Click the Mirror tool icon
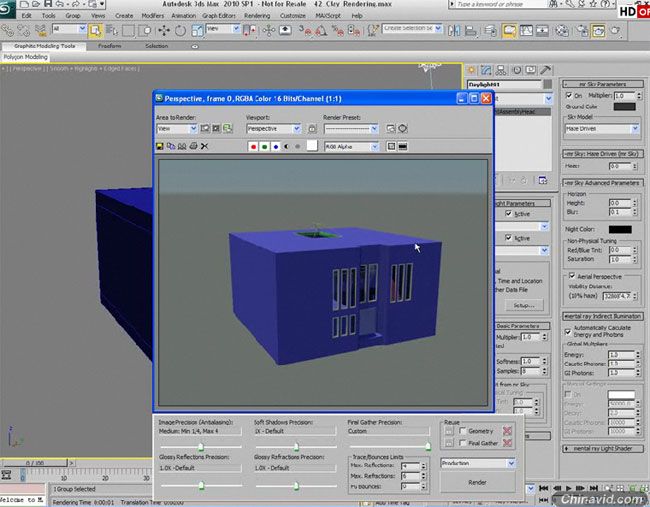 pos(454,31)
